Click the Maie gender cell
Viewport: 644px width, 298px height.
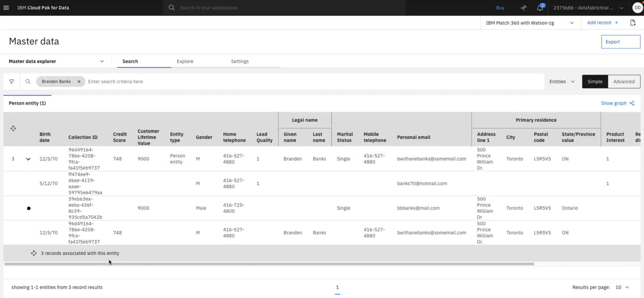(201, 208)
